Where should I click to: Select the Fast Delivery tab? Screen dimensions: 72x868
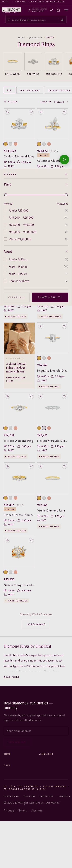point(30,90)
